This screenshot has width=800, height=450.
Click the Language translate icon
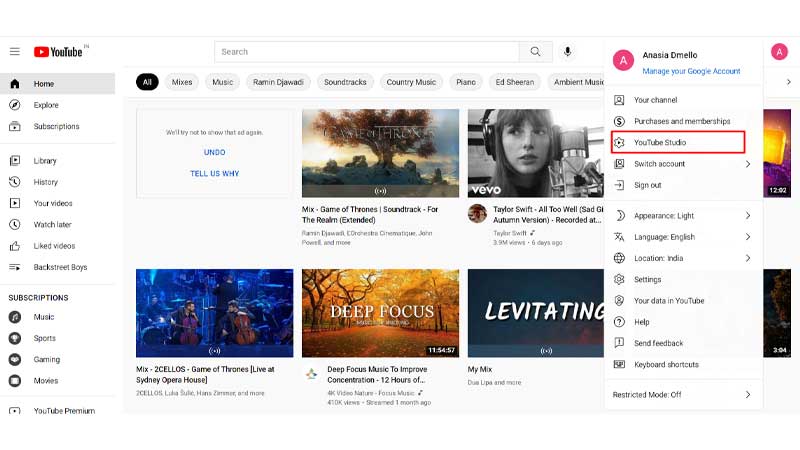619,237
